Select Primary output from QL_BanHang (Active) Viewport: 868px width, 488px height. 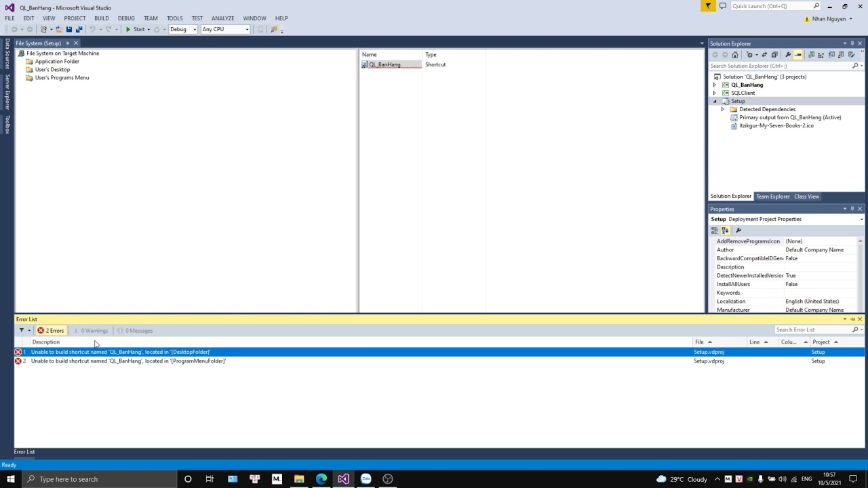click(x=790, y=117)
